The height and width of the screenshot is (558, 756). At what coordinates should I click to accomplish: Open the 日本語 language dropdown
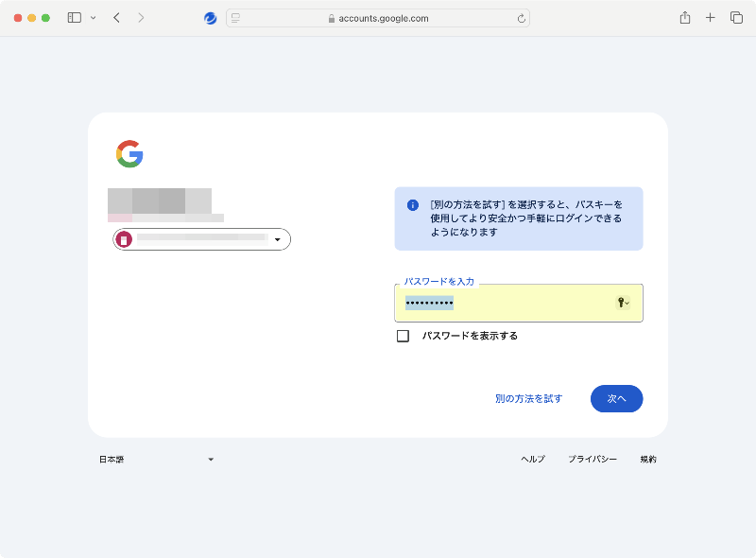point(156,460)
